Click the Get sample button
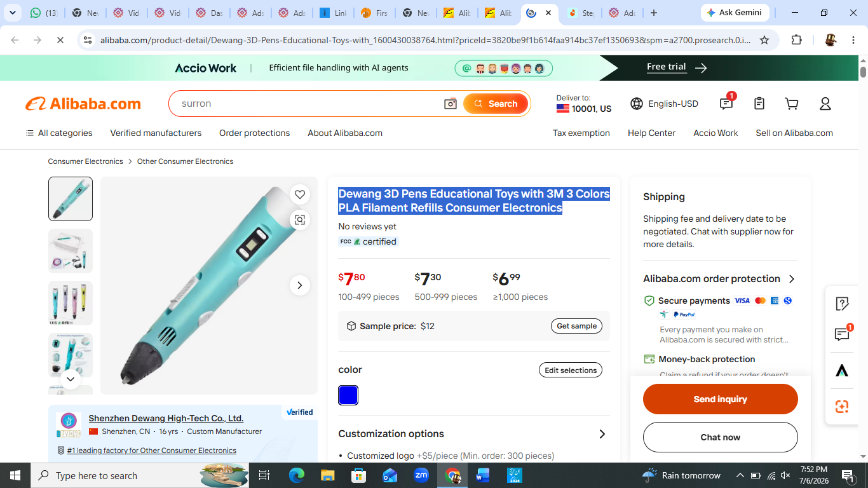This screenshot has height=488, width=868. coord(576,326)
